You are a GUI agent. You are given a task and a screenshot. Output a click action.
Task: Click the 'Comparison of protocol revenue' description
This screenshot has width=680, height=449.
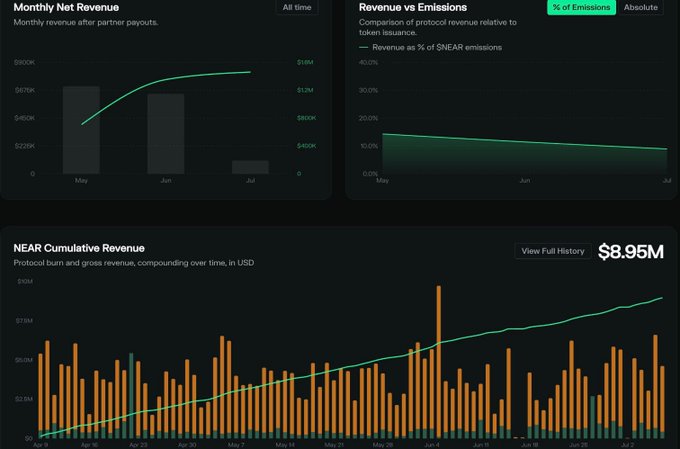click(438, 27)
